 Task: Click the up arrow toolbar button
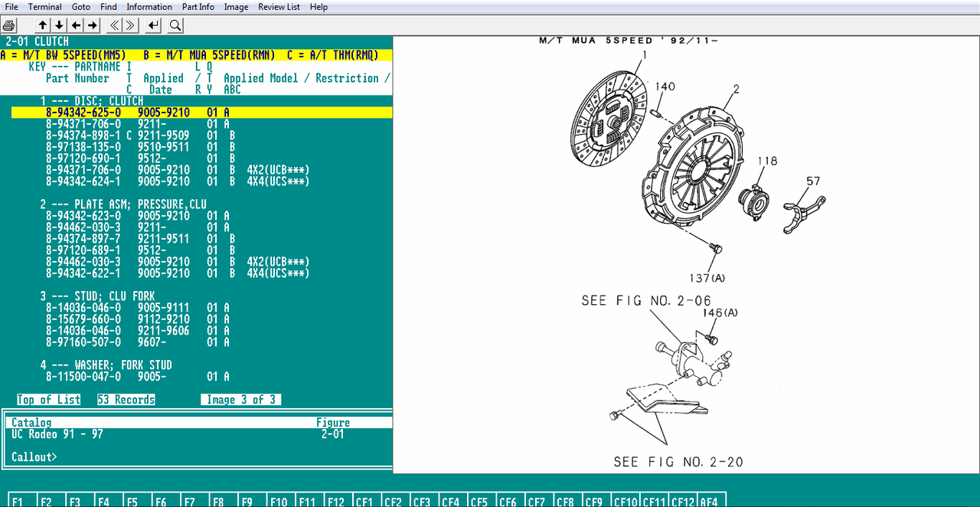[x=43, y=25]
